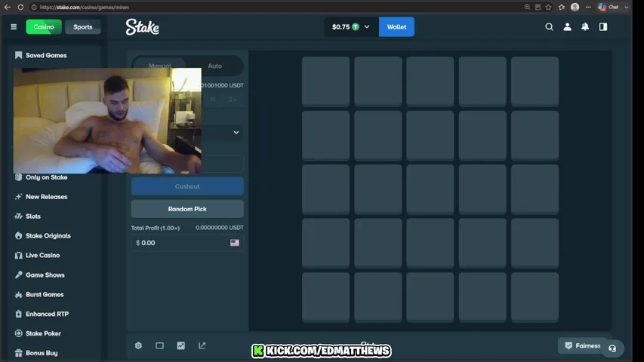Open Stake Originals category

[x=48, y=235]
